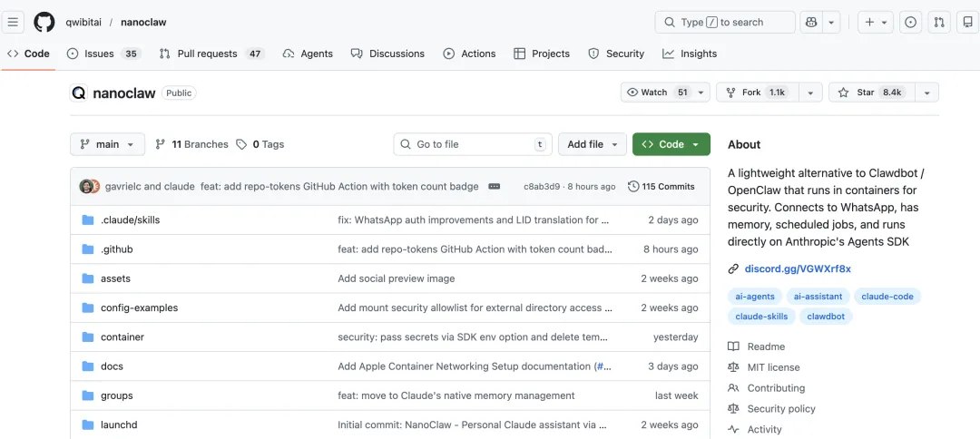This screenshot has height=439, width=980.
Task: Open the main branch selector dropdown
Action: [x=107, y=144]
